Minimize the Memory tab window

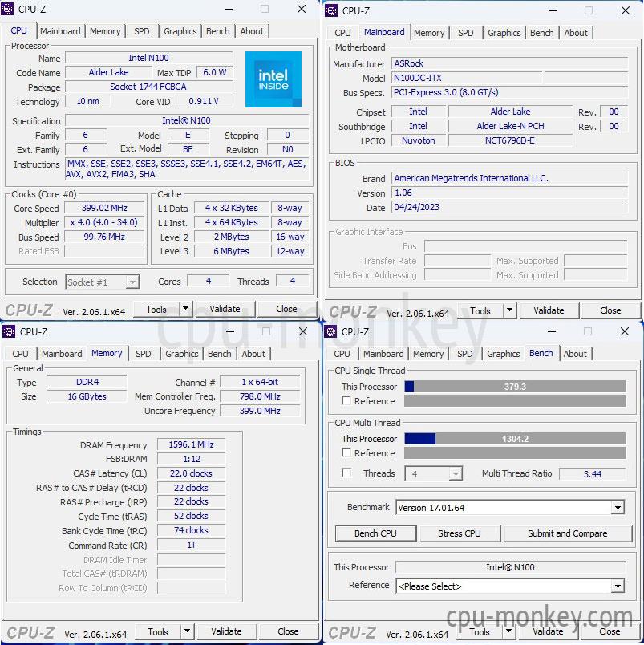(230, 331)
